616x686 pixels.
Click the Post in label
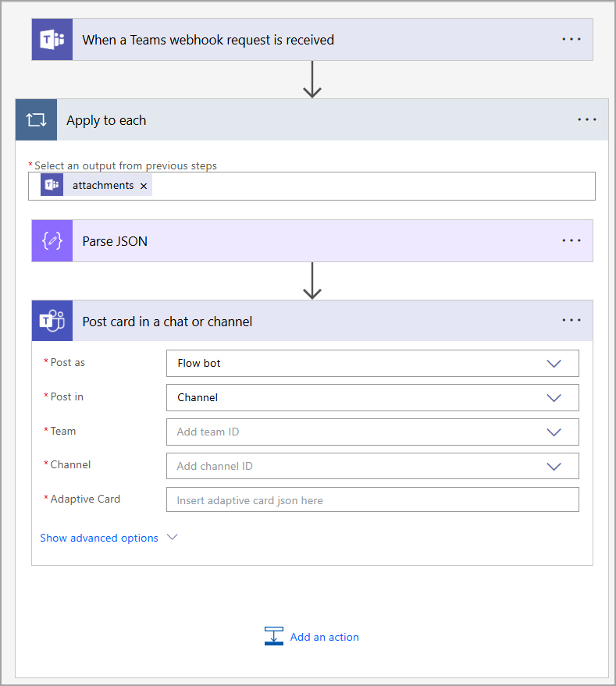click(x=66, y=396)
